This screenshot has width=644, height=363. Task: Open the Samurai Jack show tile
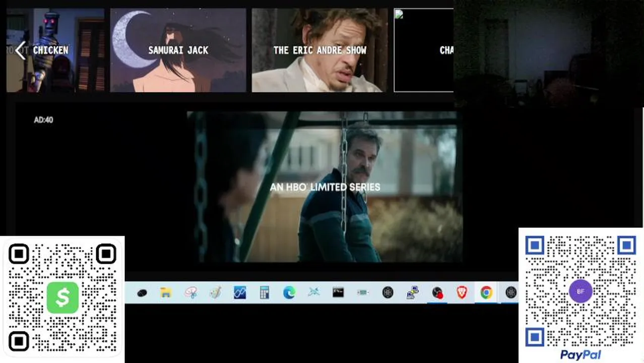click(178, 50)
